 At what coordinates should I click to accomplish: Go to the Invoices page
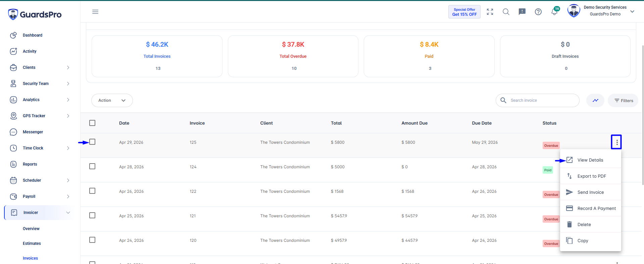click(x=30, y=258)
